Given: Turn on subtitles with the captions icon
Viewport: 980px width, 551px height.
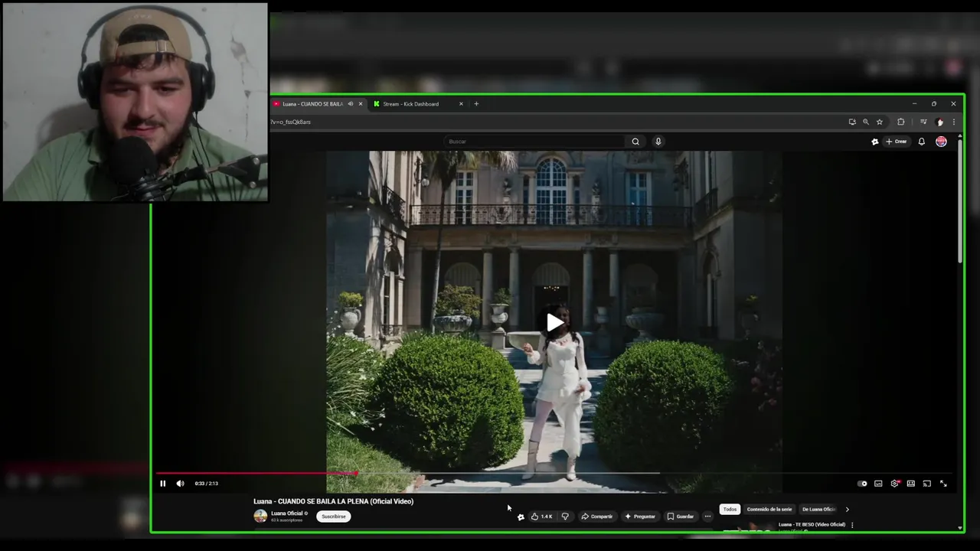Looking at the screenshot, I should click(878, 483).
